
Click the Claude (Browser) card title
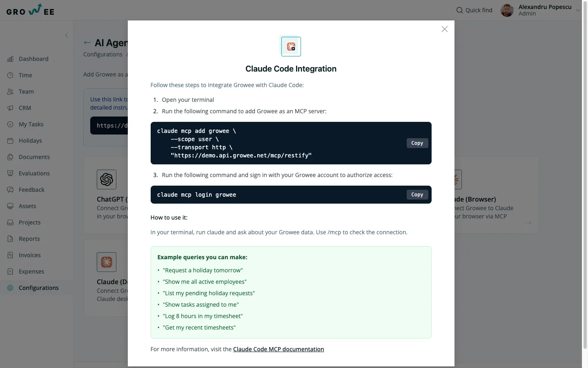coord(475,199)
